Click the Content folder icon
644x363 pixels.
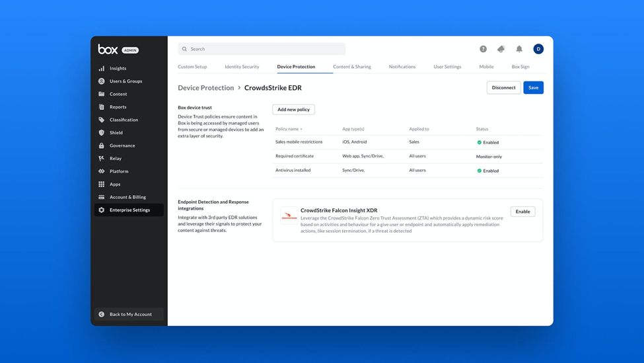coord(102,94)
